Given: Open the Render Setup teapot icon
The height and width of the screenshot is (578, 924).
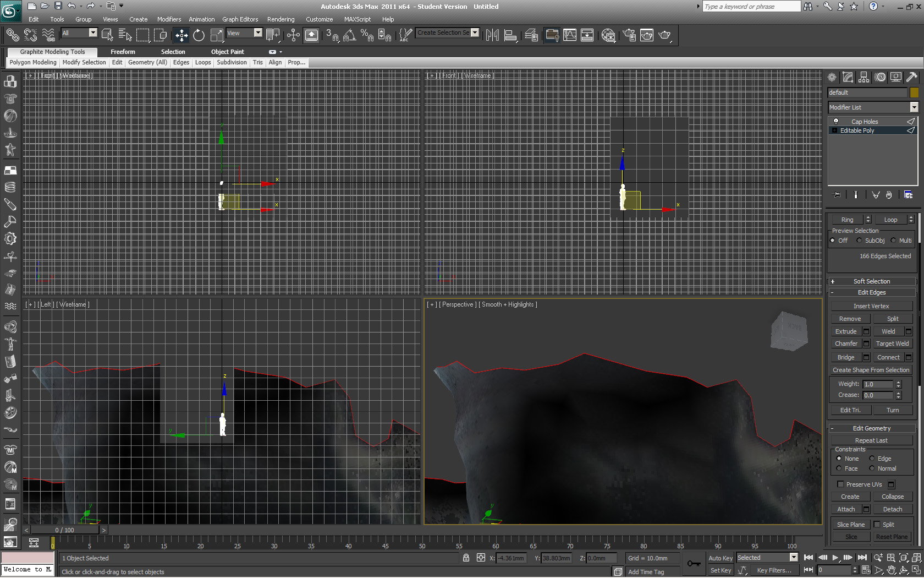Looking at the screenshot, I should click(x=629, y=35).
